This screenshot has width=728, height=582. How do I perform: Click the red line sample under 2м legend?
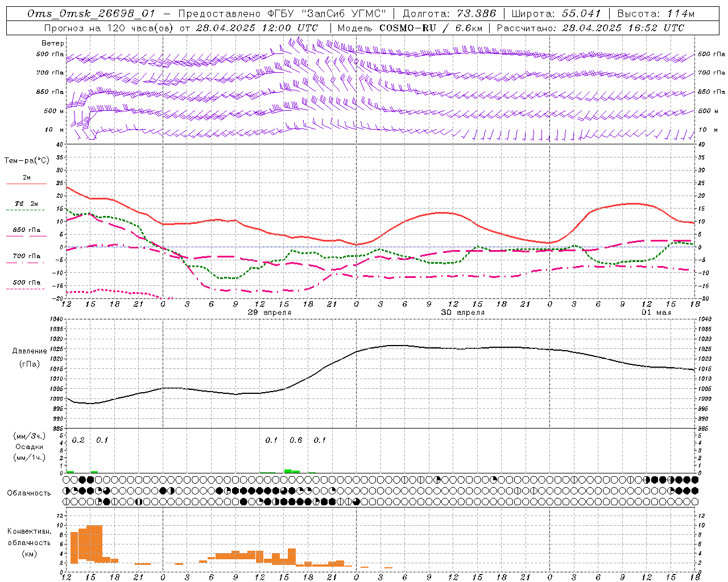pyautogui.click(x=26, y=184)
